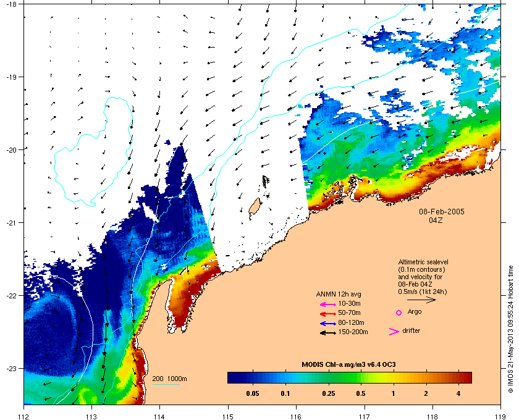Image resolution: width=519 pixels, height=420 pixels.
Task: Click latitude axis label -20
Action: point(11,149)
